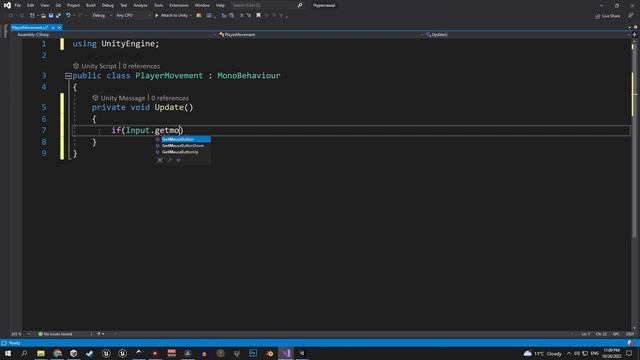Screen dimensions: 640x360
Task: Click the Ready status bar text
Action: pyautogui.click(x=14, y=343)
